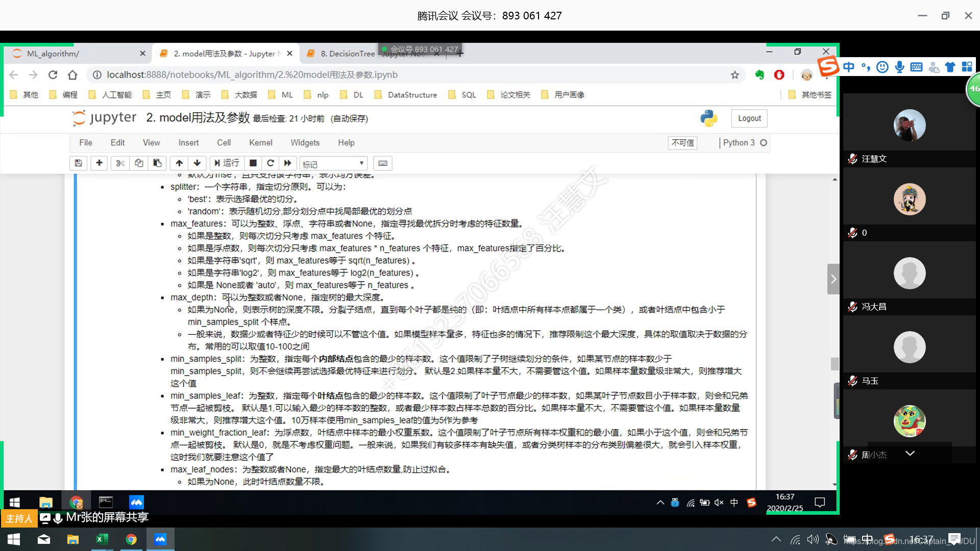Open the Help menu in Jupyter
This screenshot has width=980, height=551.
pyautogui.click(x=346, y=143)
